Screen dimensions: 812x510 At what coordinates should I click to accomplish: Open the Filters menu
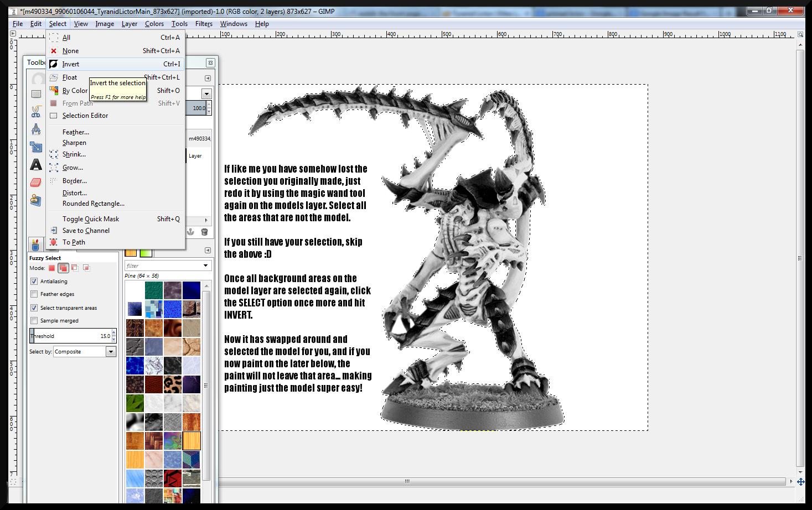[204, 24]
